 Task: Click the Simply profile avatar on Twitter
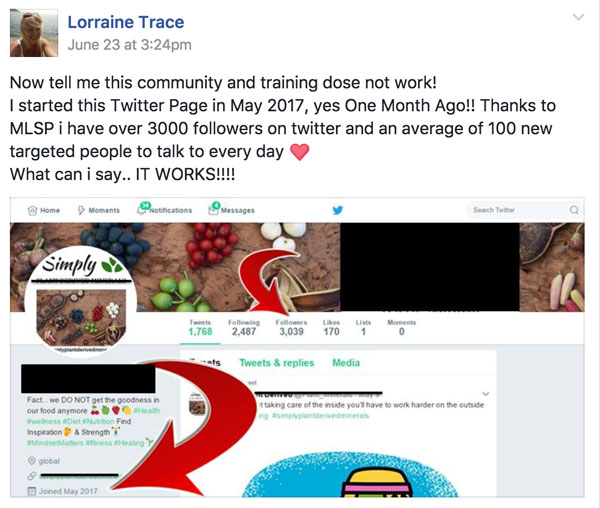pos(81,302)
